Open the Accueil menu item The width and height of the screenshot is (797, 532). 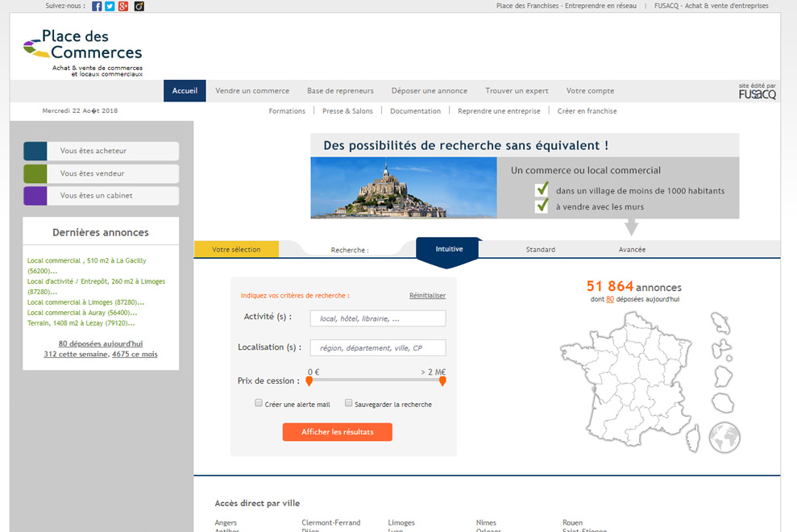coord(185,90)
